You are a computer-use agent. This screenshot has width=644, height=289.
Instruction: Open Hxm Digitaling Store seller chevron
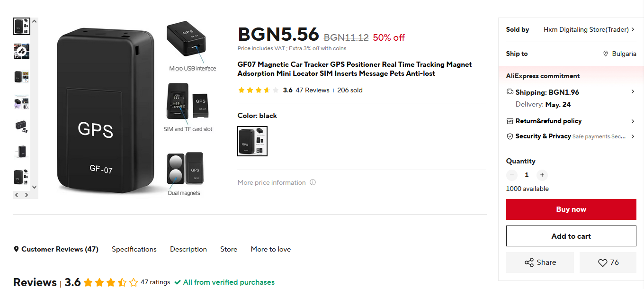coord(633,29)
